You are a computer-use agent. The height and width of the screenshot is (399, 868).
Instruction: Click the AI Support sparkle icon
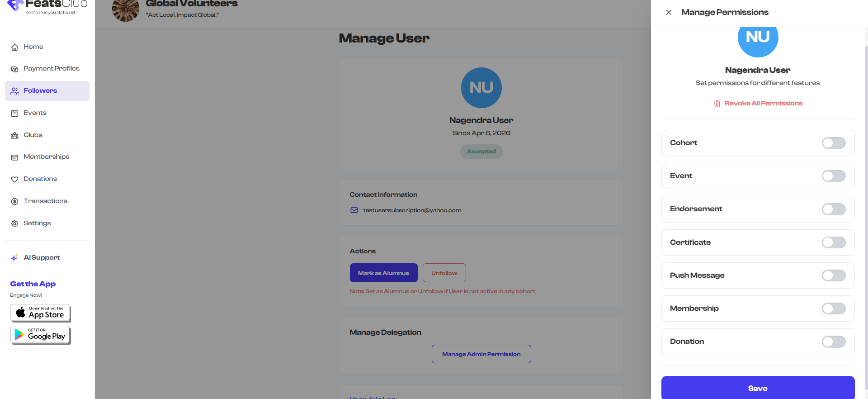(14, 258)
